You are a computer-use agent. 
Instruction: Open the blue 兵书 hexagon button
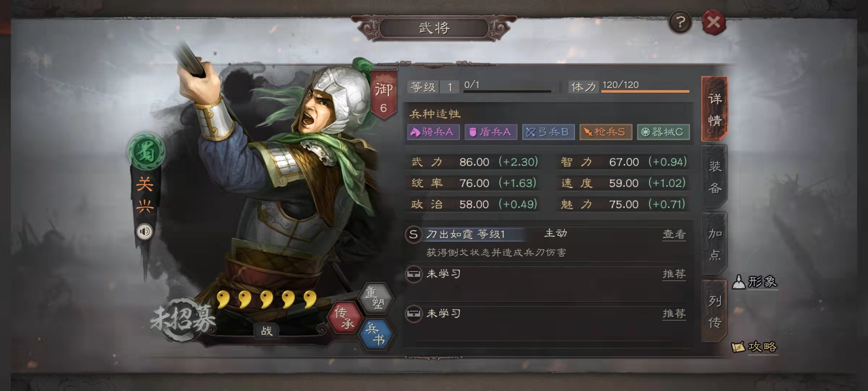376,335
